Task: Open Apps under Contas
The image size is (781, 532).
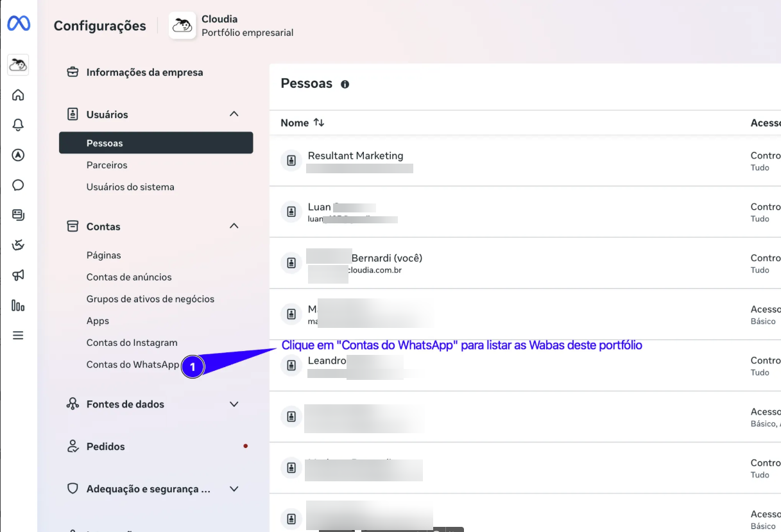Action: coord(98,321)
